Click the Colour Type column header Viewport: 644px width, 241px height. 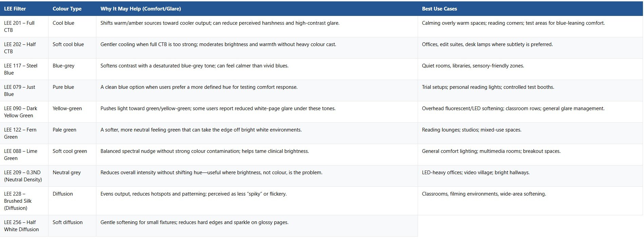point(67,9)
